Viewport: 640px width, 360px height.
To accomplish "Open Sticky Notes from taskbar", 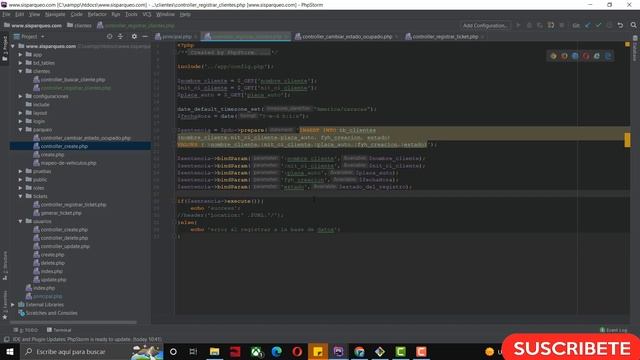I will tap(318, 351).
